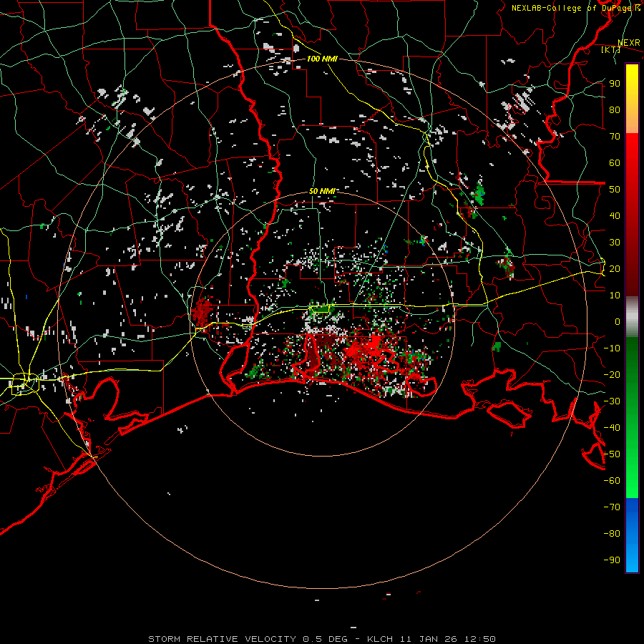Click the blue band of the velocity scale
Screen dimensions: 644x644
[x=632, y=535]
